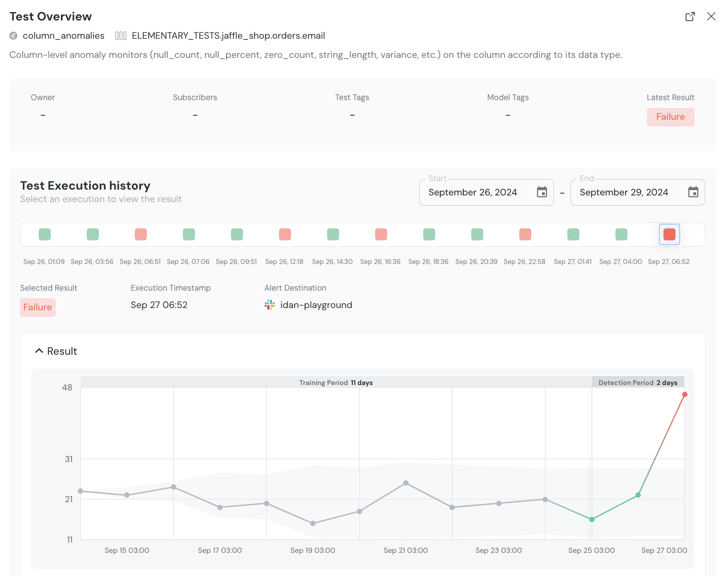728x576 pixels.
Task: Click the lowest green data point on chart
Action: pos(592,519)
